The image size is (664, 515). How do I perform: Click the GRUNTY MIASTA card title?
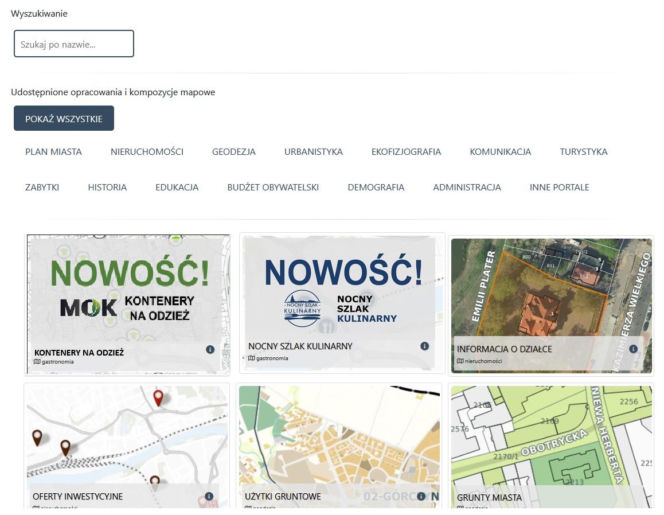[x=489, y=498]
